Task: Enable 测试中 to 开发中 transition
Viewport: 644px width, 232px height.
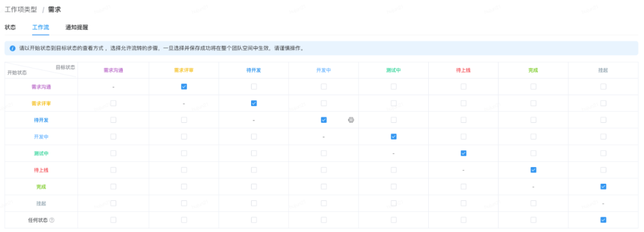Action: pos(324,153)
